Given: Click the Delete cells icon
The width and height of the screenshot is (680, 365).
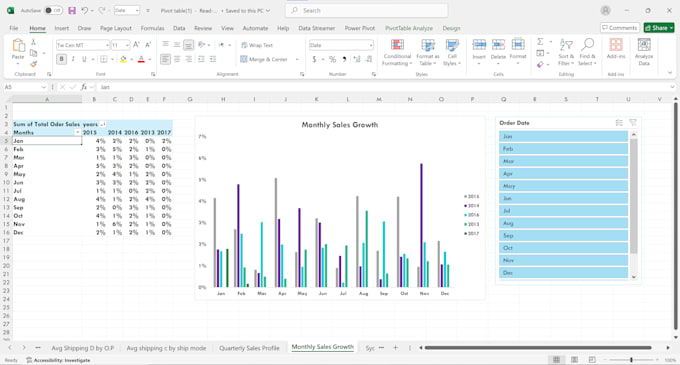Looking at the screenshot, I should [498, 45].
